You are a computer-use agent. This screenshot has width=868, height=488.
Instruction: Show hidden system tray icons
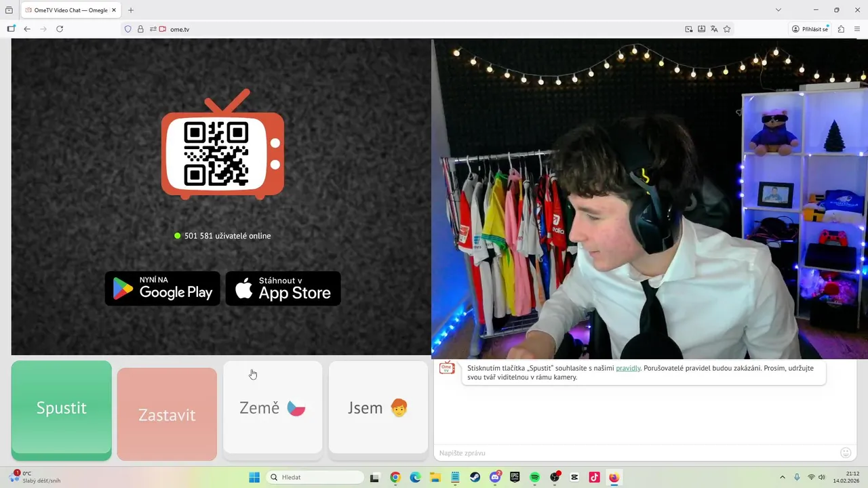click(x=782, y=477)
